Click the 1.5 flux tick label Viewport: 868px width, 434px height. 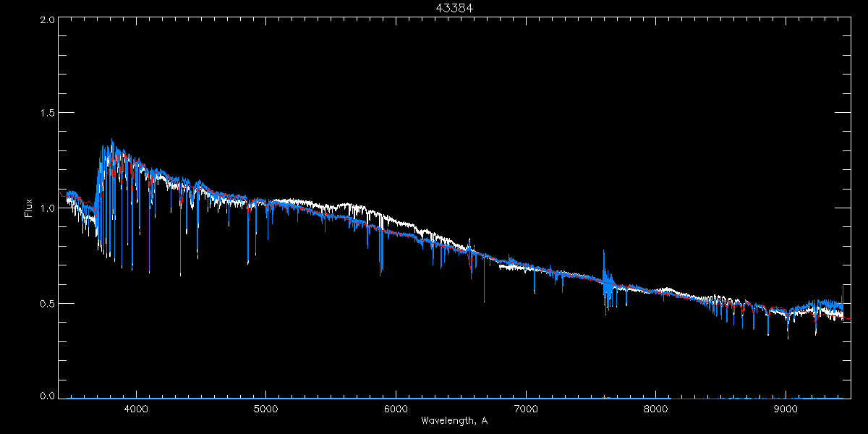(x=47, y=113)
